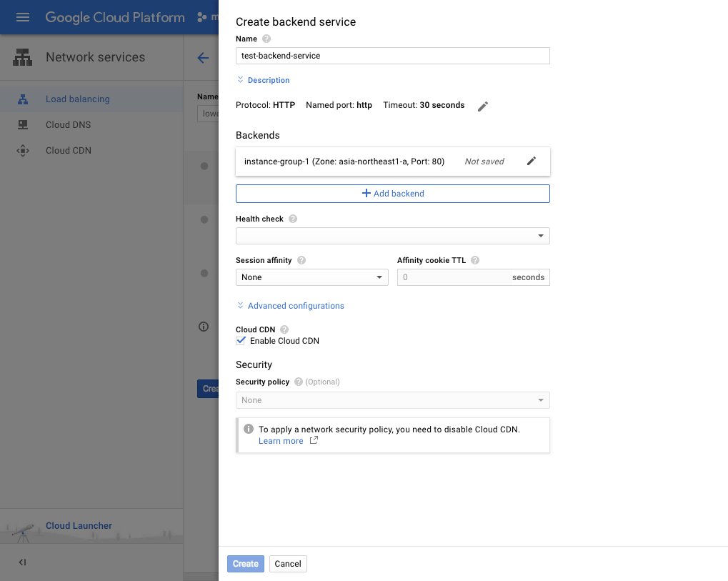Collapse the sidebar with the arrow icon
Viewport: 728px width, 581px height.
point(22,562)
